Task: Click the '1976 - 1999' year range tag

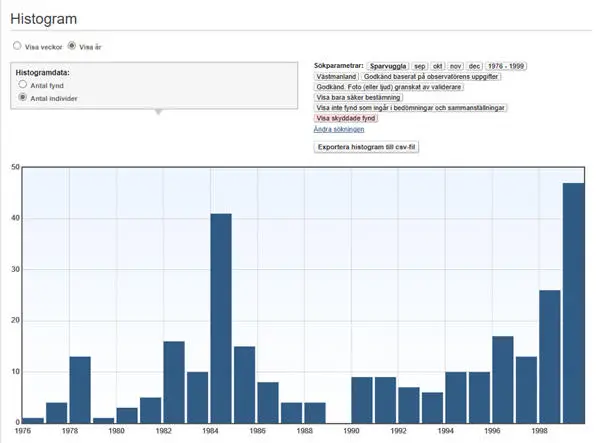Action: pos(506,65)
